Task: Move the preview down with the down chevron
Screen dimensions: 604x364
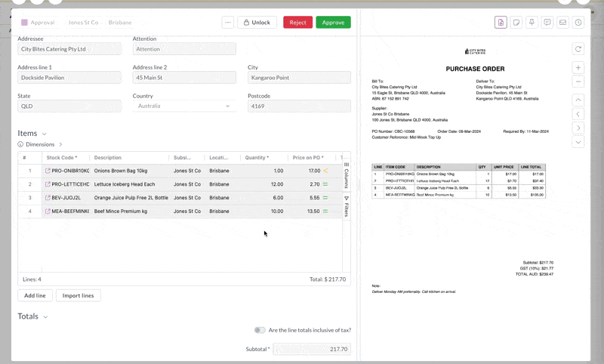Action: coord(578,142)
